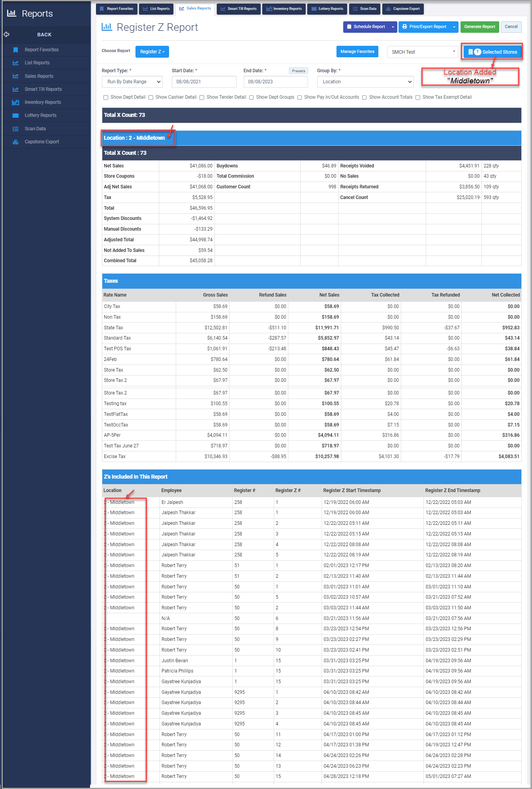Enable Show Dept Detail checkbox

106,98
